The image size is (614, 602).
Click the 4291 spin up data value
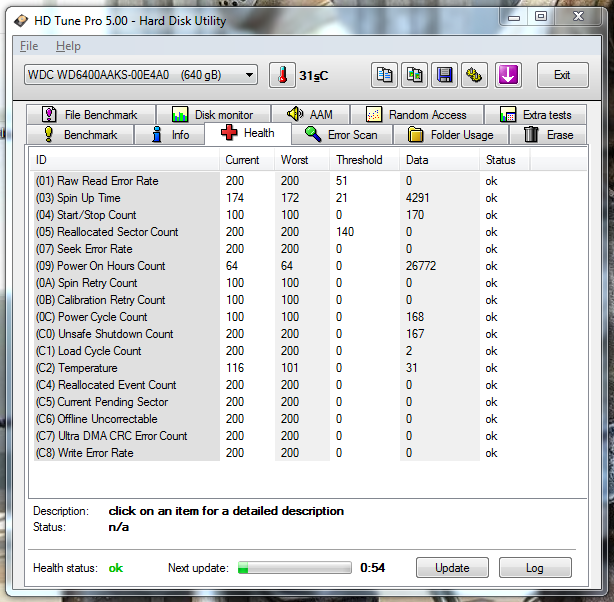[x=417, y=198]
